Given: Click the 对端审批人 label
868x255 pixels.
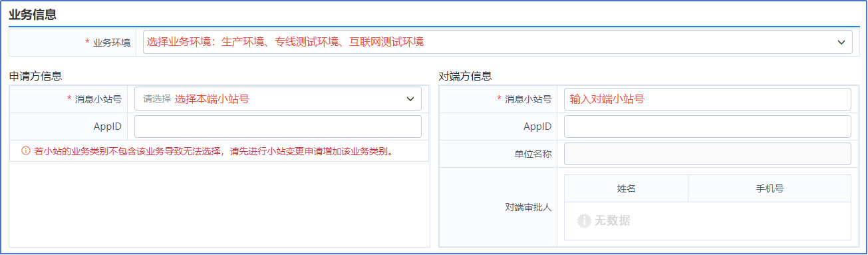Looking at the screenshot, I should (528, 207).
